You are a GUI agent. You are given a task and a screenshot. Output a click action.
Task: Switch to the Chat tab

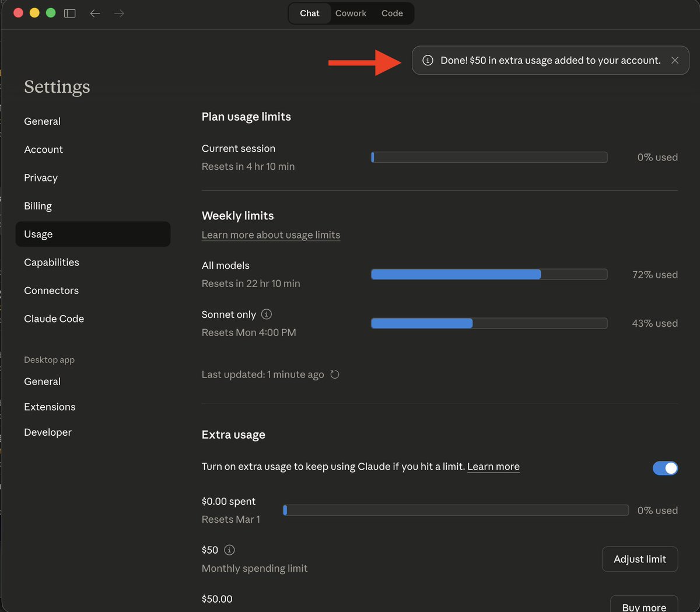point(310,13)
